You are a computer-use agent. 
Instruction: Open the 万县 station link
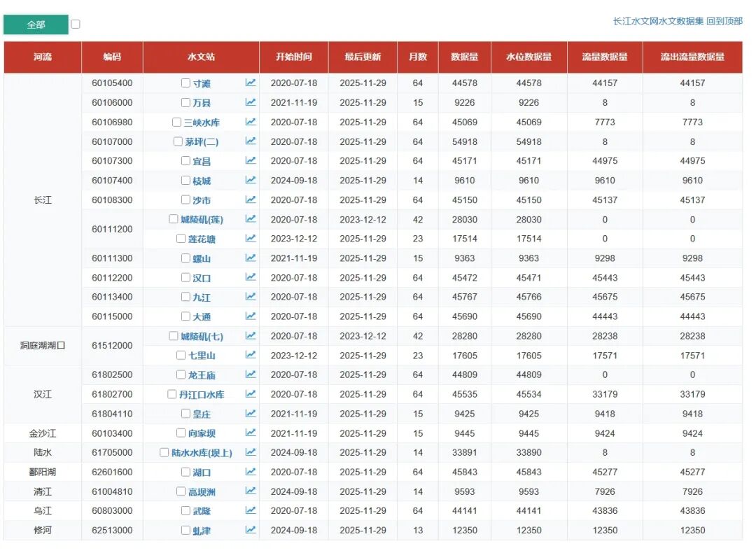(x=202, y=103)
